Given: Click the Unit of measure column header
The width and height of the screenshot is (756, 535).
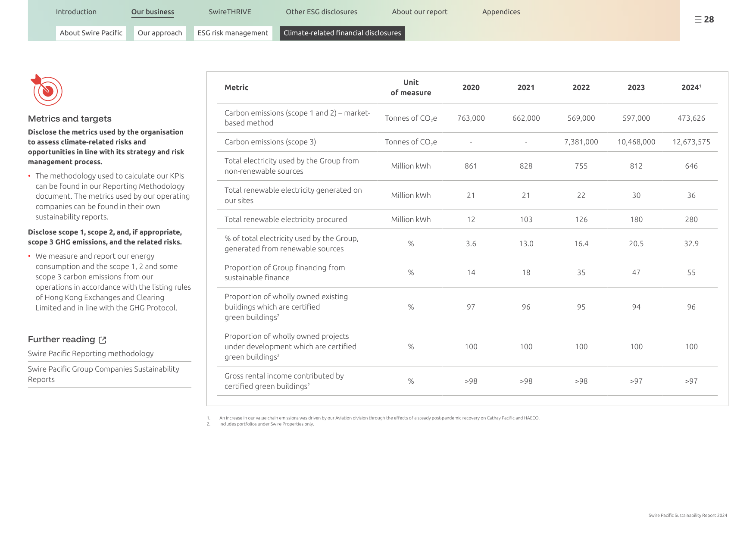Looking at the screenshot, I should click(411, 88).
